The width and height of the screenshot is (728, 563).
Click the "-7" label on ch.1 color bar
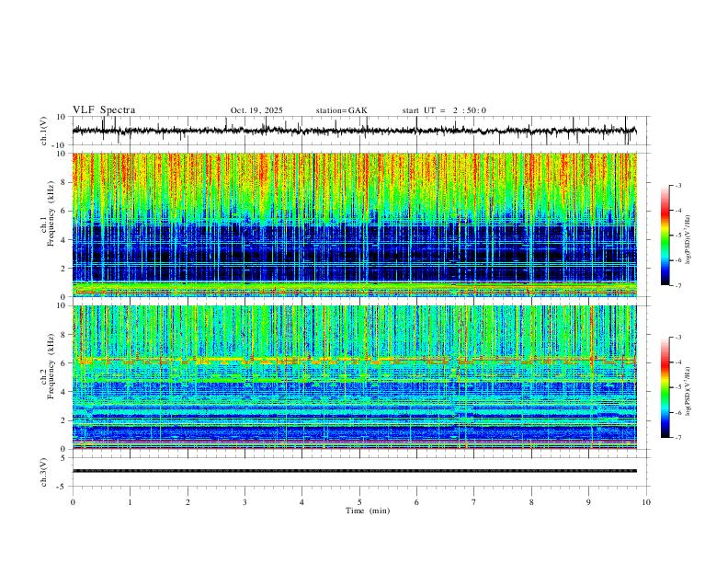pos(677,285)
